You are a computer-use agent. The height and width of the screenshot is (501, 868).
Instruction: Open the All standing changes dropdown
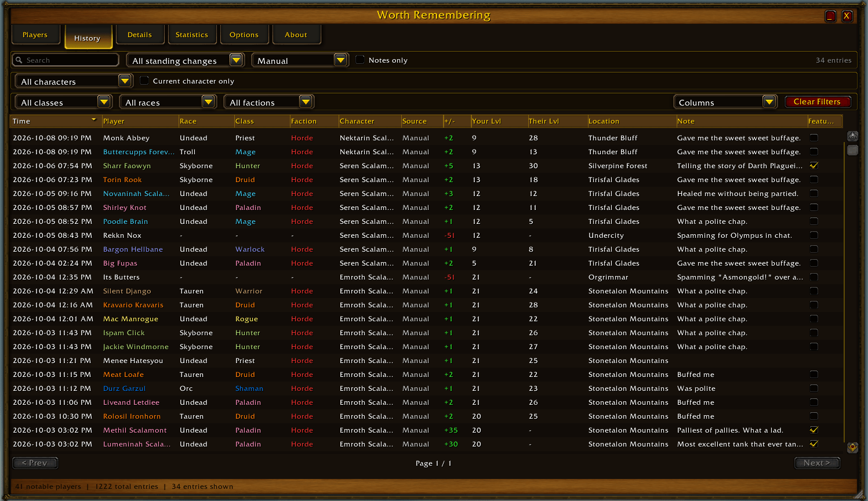click(185, 60)
